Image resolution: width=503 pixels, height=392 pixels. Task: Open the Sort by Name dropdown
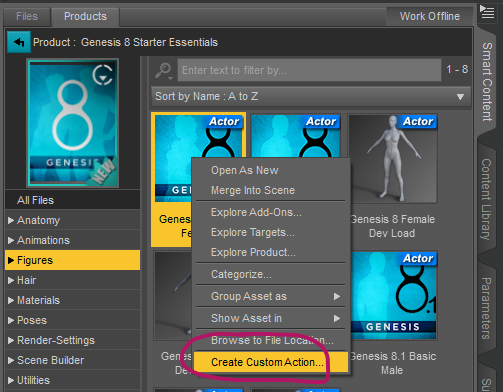pyautogui.click(x=311, y=97)
